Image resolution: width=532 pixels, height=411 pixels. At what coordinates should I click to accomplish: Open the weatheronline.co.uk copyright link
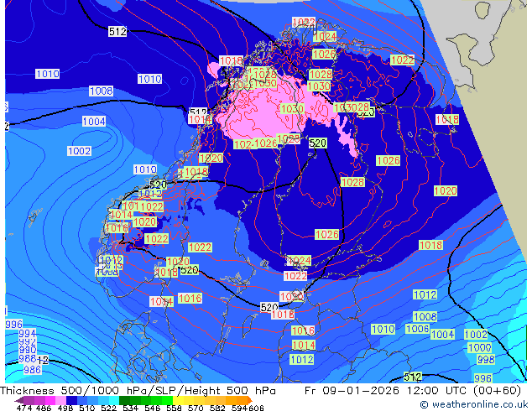coord(475,404)
